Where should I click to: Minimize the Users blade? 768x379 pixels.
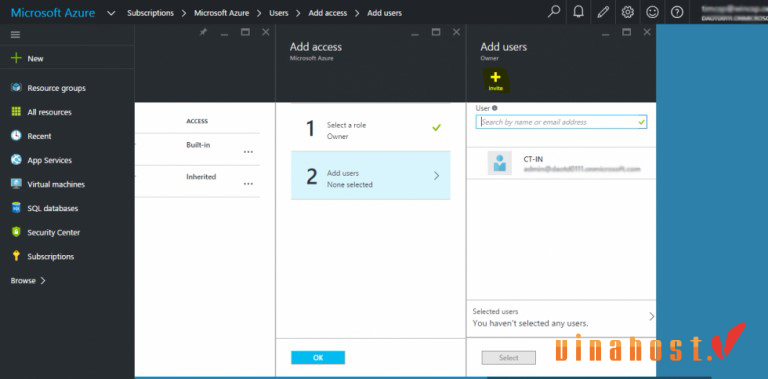224,34
